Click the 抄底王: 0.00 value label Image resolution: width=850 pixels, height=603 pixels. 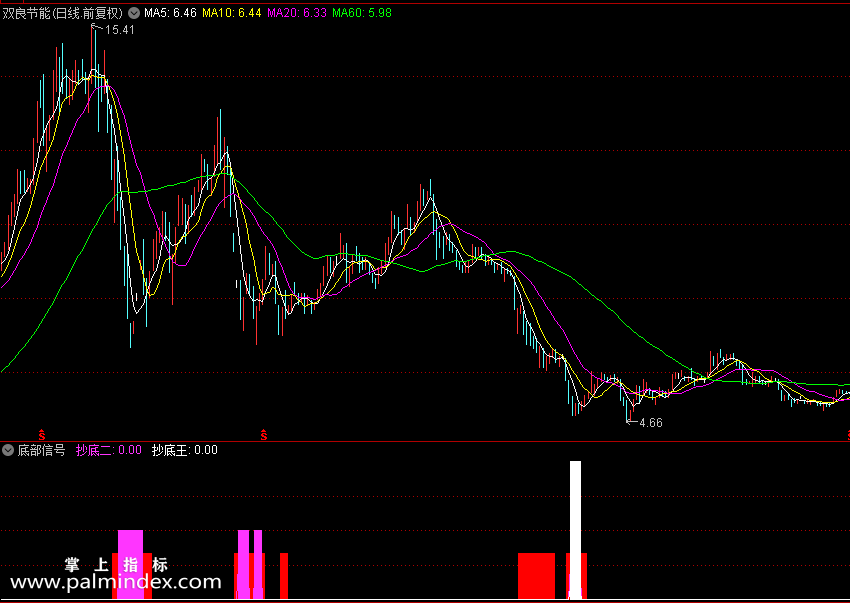(x=184, y=450)
